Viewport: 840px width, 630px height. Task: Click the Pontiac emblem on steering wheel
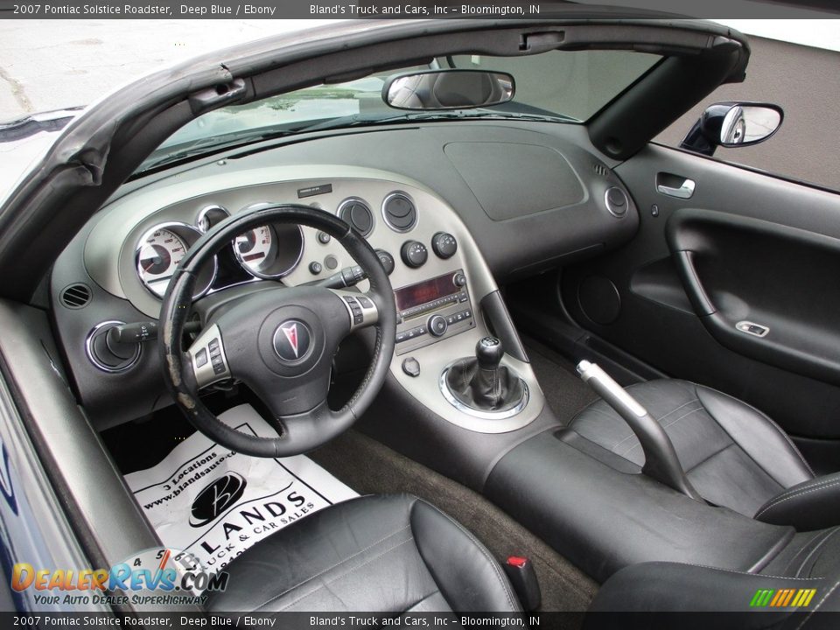click(291, 340)
